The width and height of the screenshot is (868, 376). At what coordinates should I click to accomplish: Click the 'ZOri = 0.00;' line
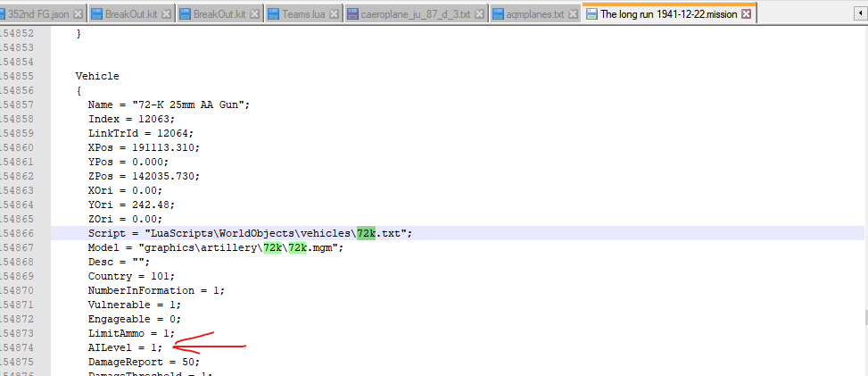125,220
